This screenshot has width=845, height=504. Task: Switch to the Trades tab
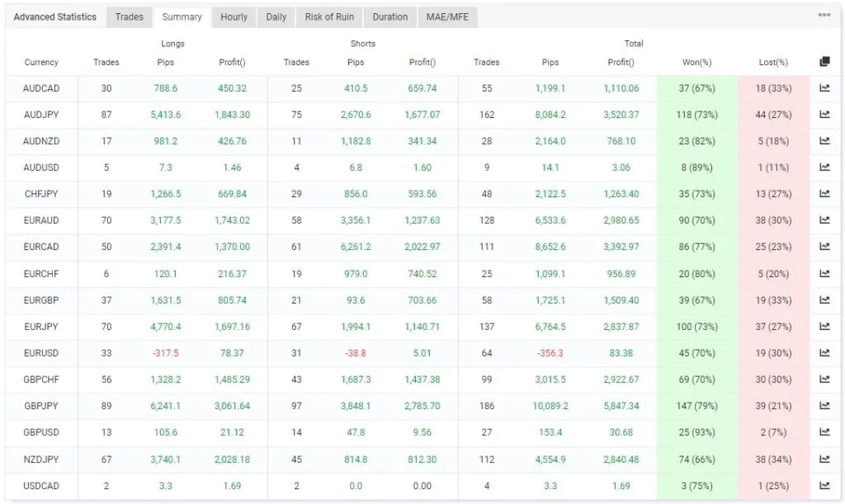coord(129,16)
